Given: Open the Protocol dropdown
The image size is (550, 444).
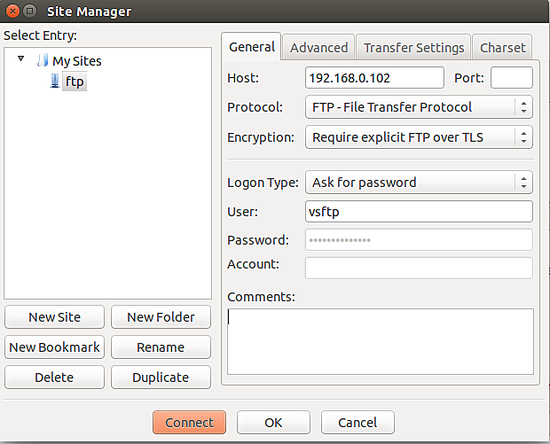Looking at the screenshot, I should [419, 107].
